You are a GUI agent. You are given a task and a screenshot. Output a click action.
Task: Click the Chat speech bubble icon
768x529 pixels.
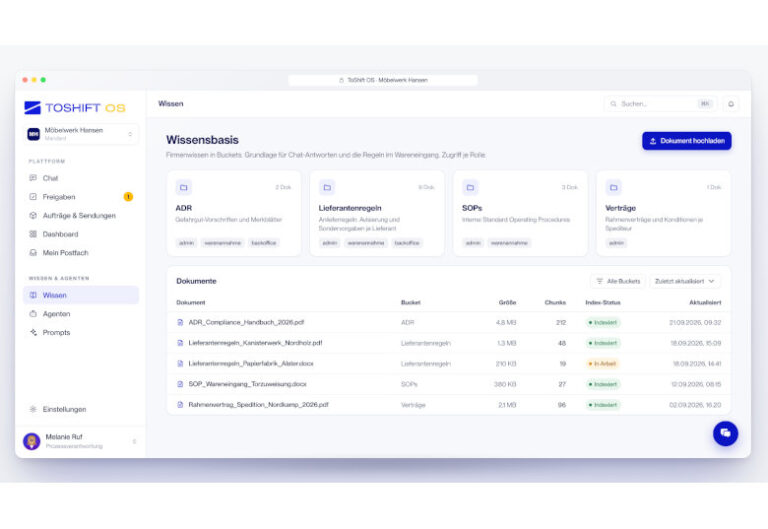click(x=33, y=178)
